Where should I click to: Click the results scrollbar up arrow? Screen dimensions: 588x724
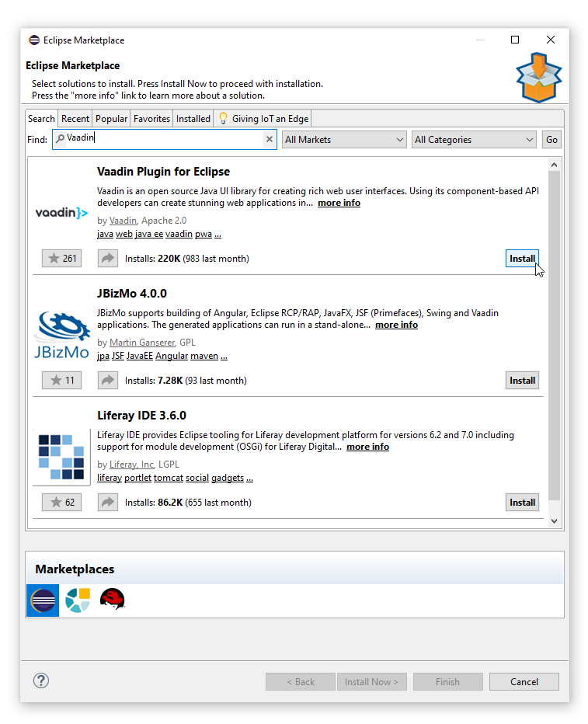[554, 165]
